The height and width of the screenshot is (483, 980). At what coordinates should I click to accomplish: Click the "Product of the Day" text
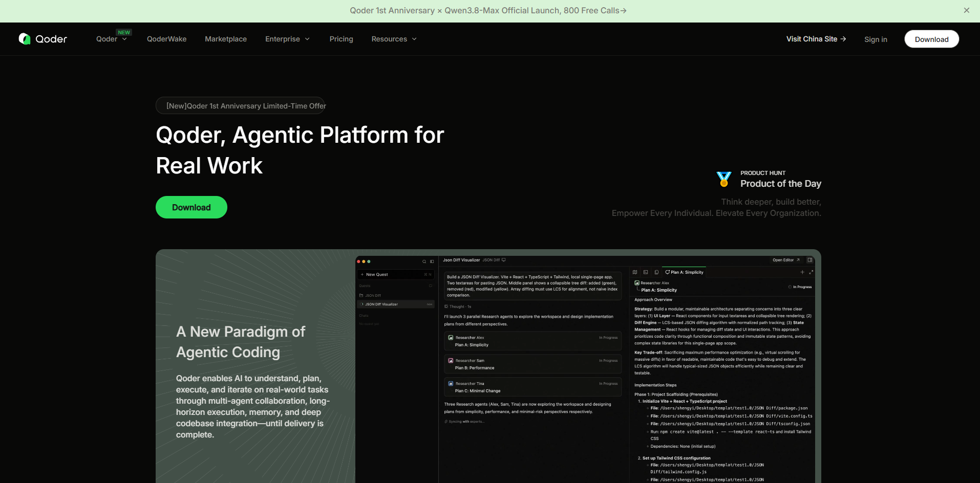[x=781, y=184]
